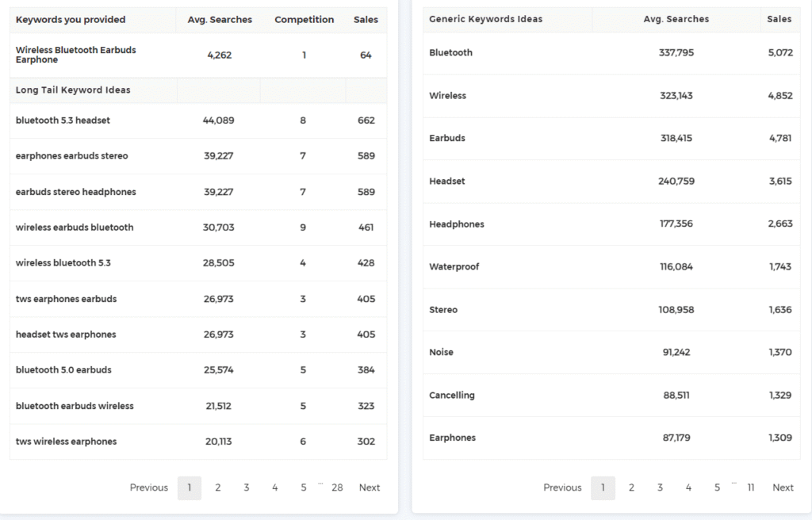Click the Competition column header
This screenshot has height=520, width=812.
[x=304, y=19]
